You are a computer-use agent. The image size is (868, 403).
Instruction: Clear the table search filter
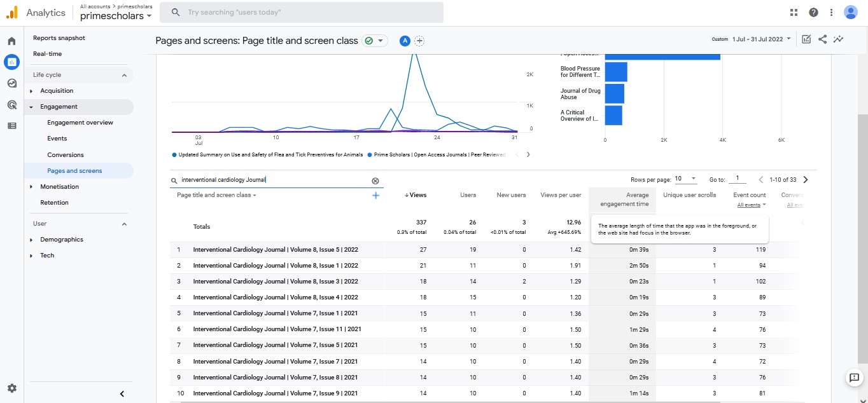click(375, 181)
